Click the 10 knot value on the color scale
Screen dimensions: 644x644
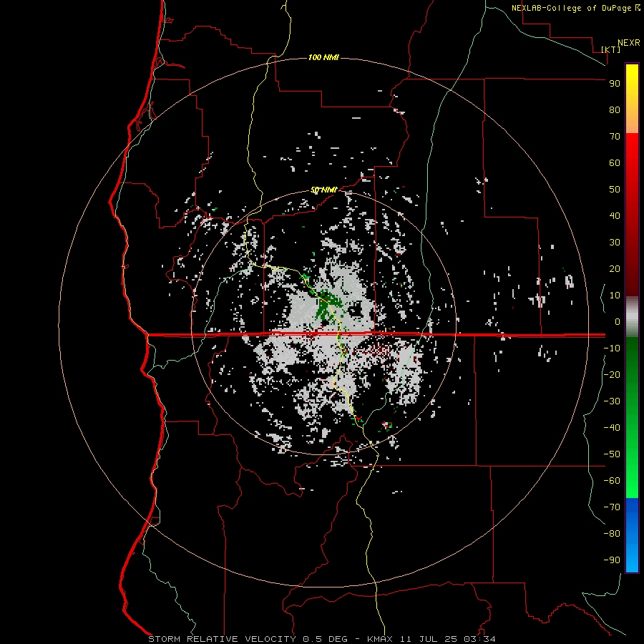tap(615, 296)
